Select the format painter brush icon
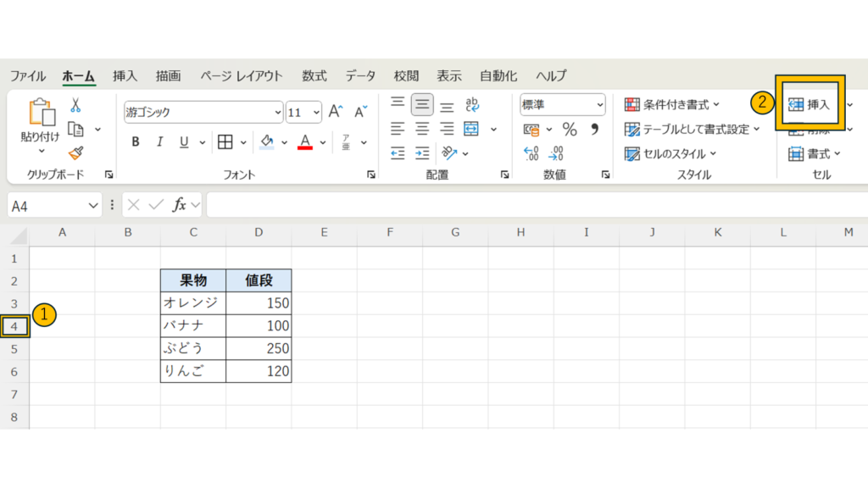 (75, 152)
